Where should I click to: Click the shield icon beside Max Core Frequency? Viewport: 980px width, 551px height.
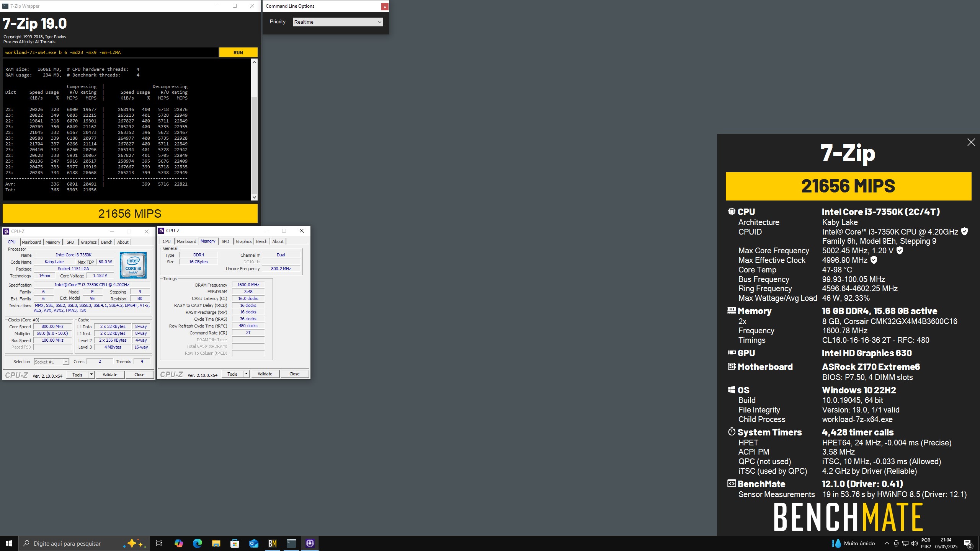[x=900, y=250]
